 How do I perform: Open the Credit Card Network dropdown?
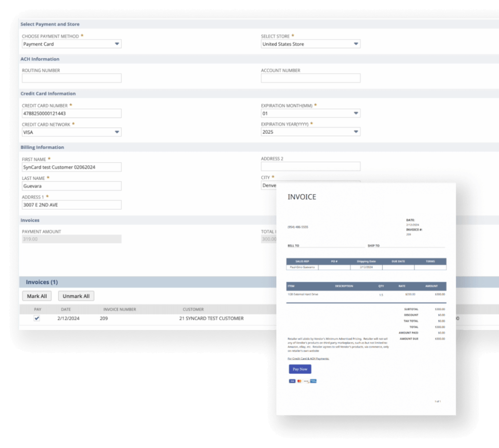tap(72, 132)
